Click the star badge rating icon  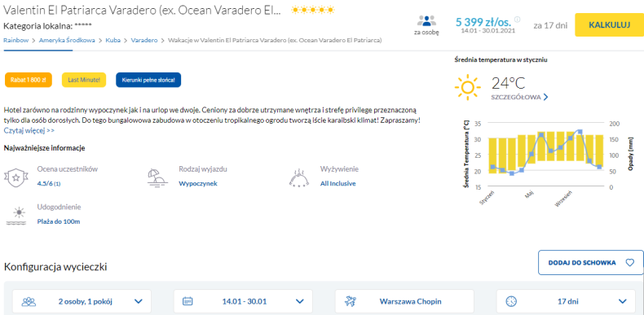[x=16, y=177]
